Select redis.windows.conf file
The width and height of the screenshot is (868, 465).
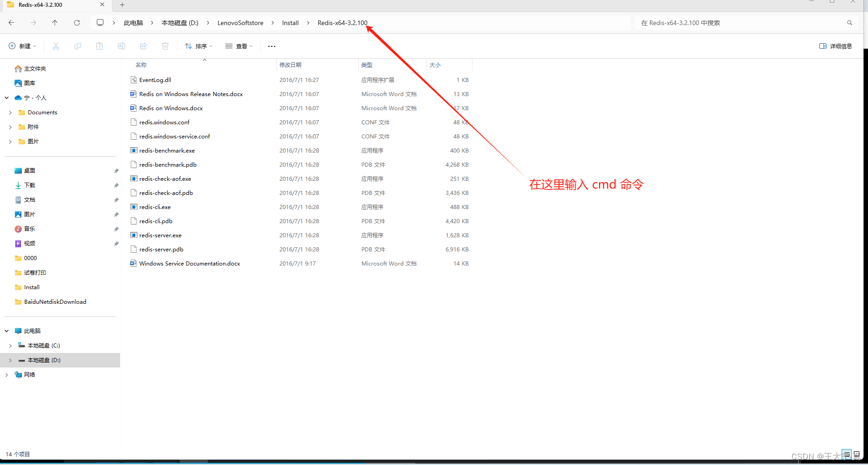[164, 122]
